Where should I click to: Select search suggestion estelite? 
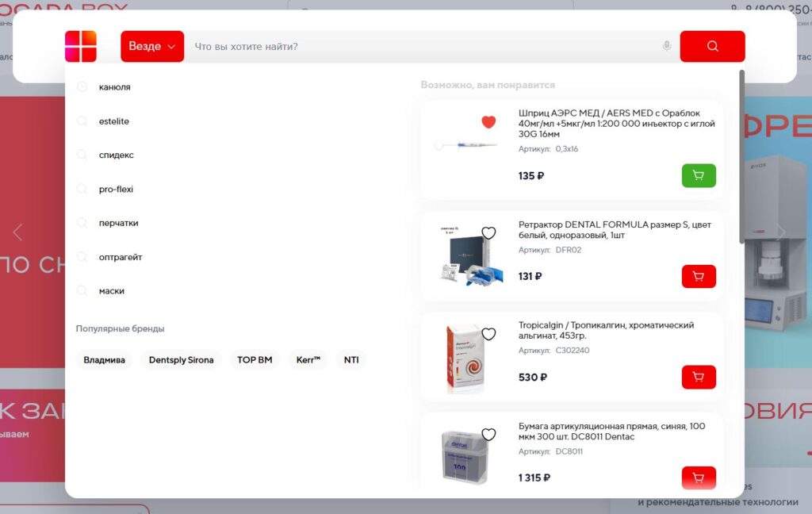[114, 121]
